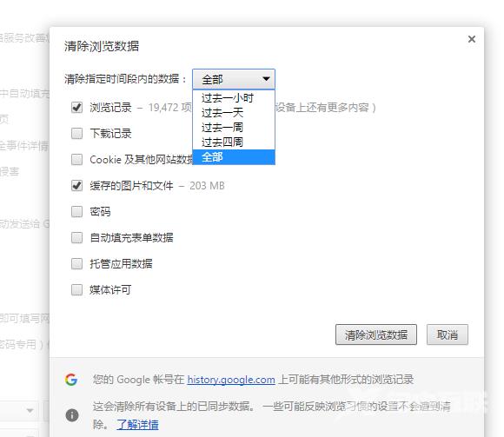
Task: Pick 过去一周 in the dropdown list
Action: click(x=234, y=127)
